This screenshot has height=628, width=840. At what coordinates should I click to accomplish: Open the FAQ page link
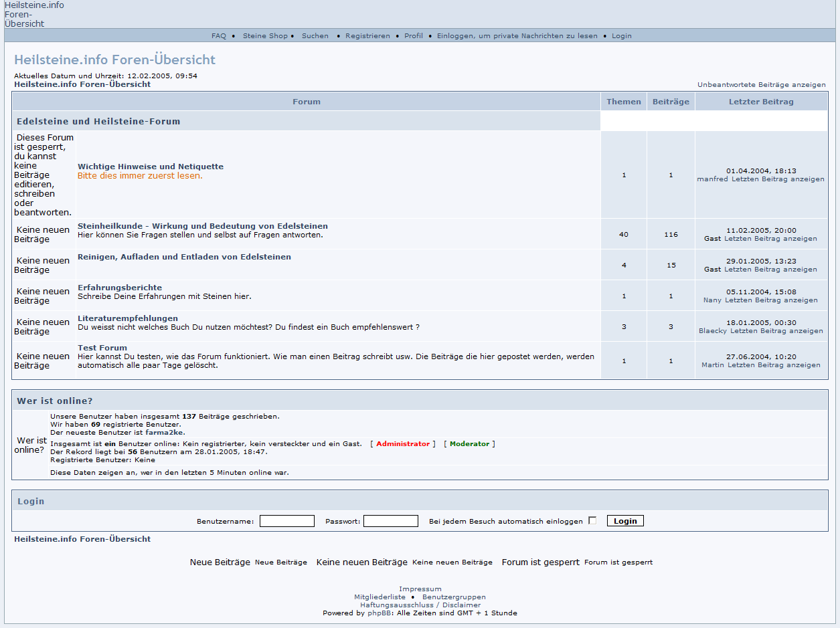[219, 36]
